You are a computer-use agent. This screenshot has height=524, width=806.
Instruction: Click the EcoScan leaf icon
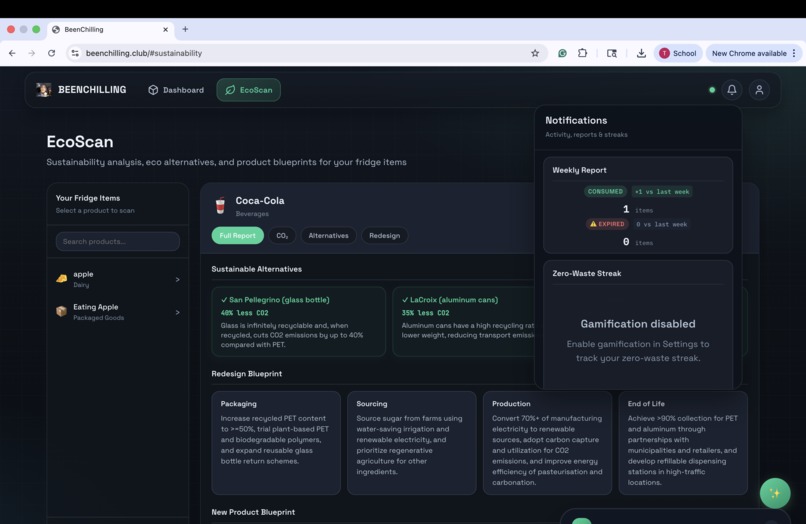tap(230, 90)
